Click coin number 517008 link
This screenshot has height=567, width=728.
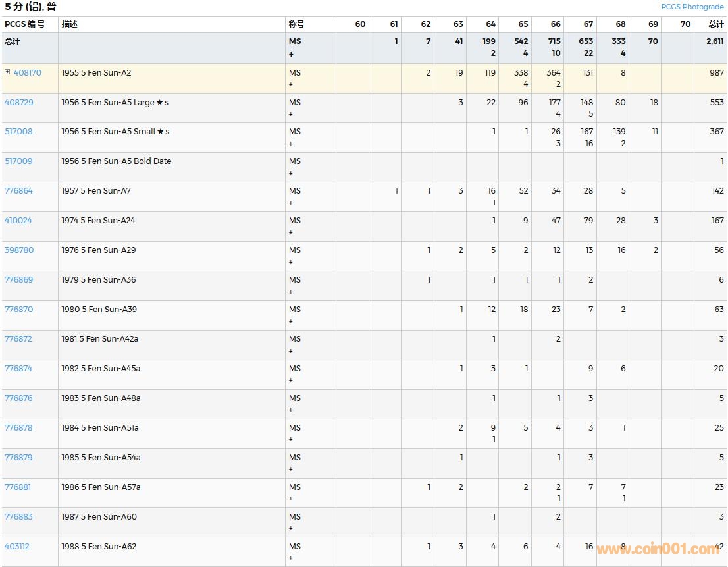tap(18, 132)
